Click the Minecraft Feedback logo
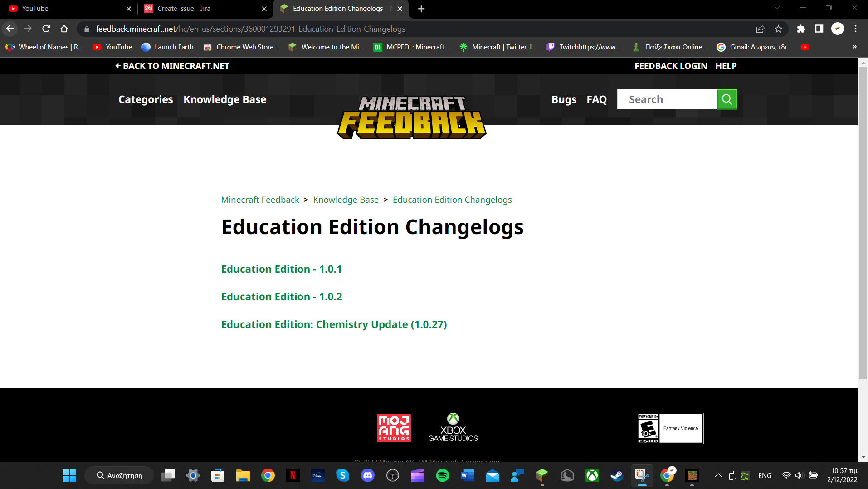 tap(412, 117)
